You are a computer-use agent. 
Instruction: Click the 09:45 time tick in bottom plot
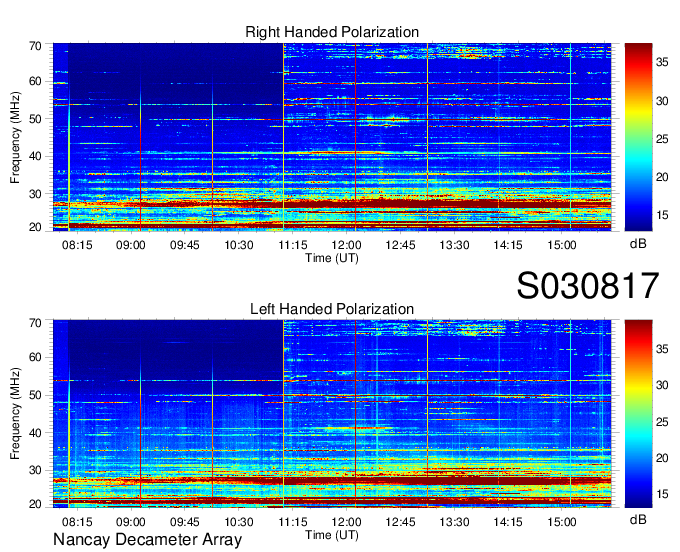[x=185, y=522]
